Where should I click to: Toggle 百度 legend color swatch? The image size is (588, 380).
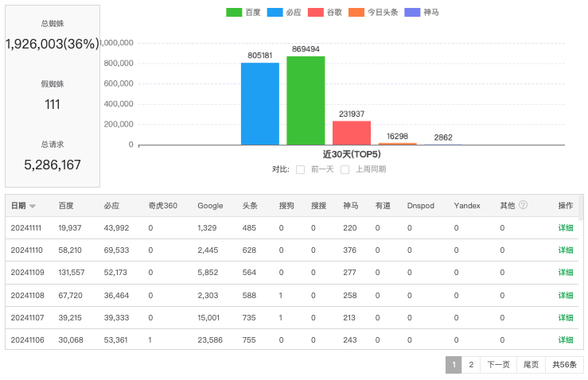coord(234,13)
